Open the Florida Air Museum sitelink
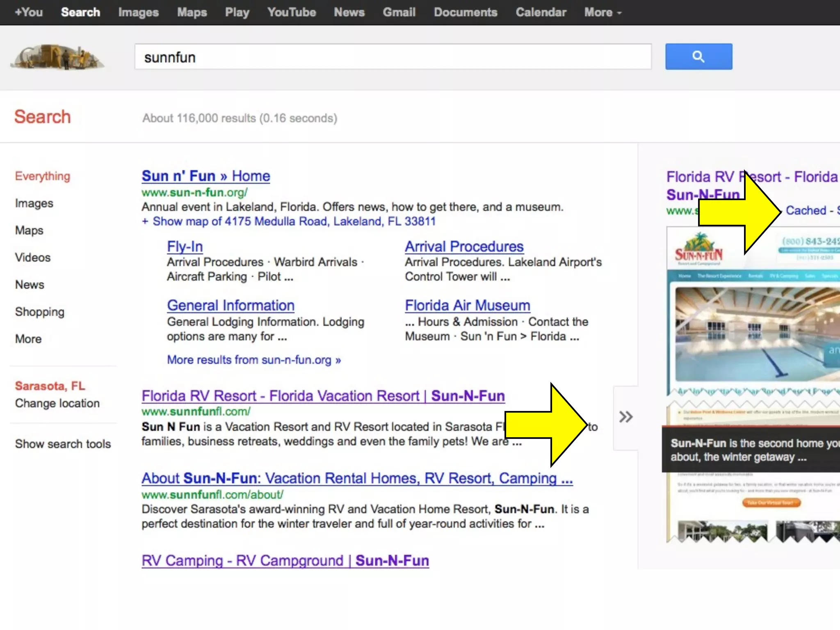The image size is (840, 630). coord(467,306)
